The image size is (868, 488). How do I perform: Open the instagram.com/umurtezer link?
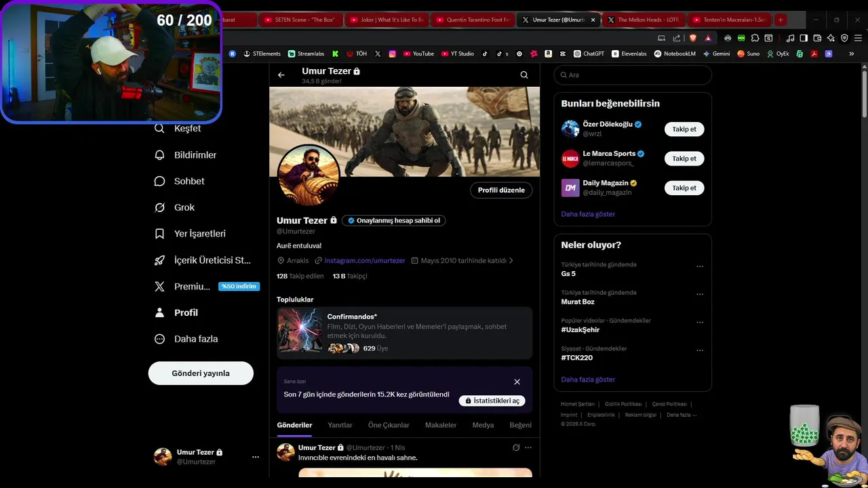(365, 260)
